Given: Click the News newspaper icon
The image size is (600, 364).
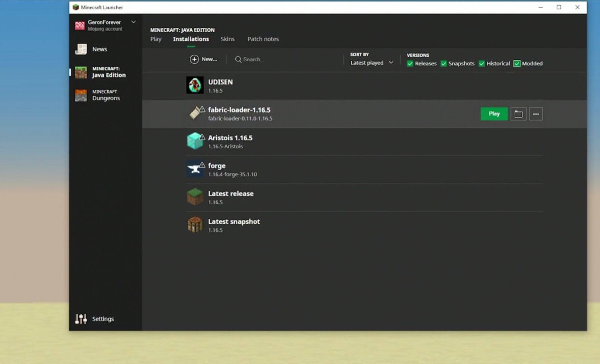Looking at the screenshot, I should [81, 49].
